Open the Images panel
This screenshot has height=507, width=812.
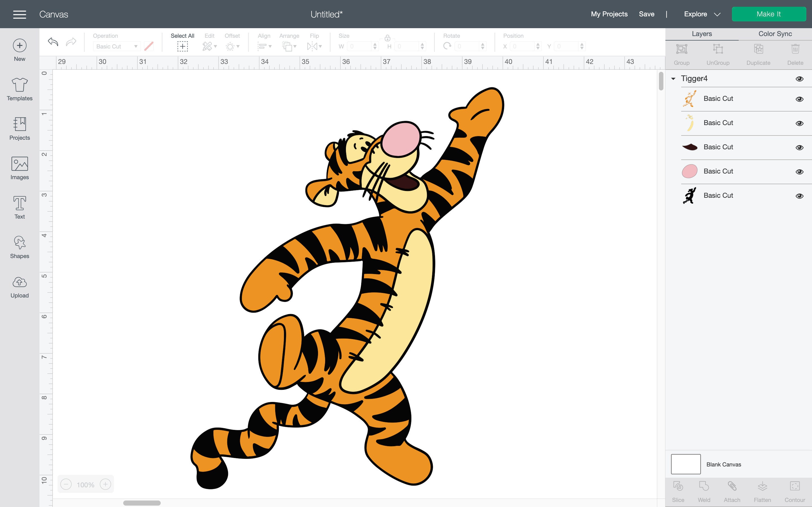(19, 168)
